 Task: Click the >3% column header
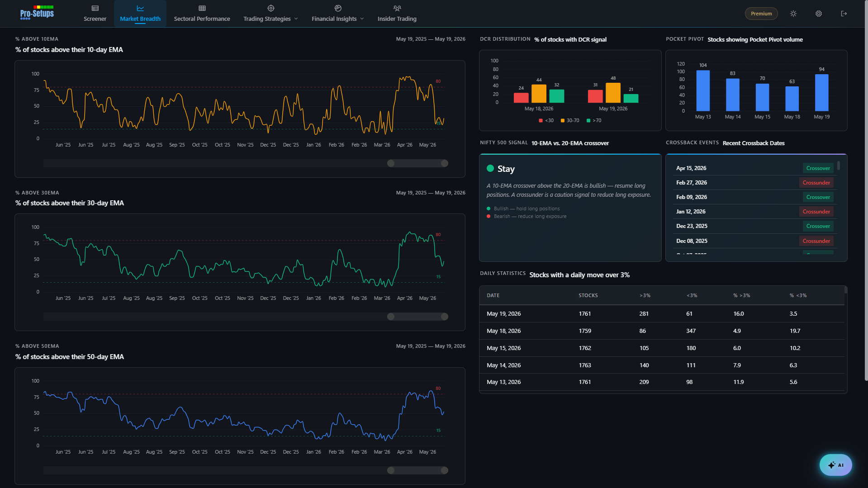pyautogui.click(x=645, y=296)
